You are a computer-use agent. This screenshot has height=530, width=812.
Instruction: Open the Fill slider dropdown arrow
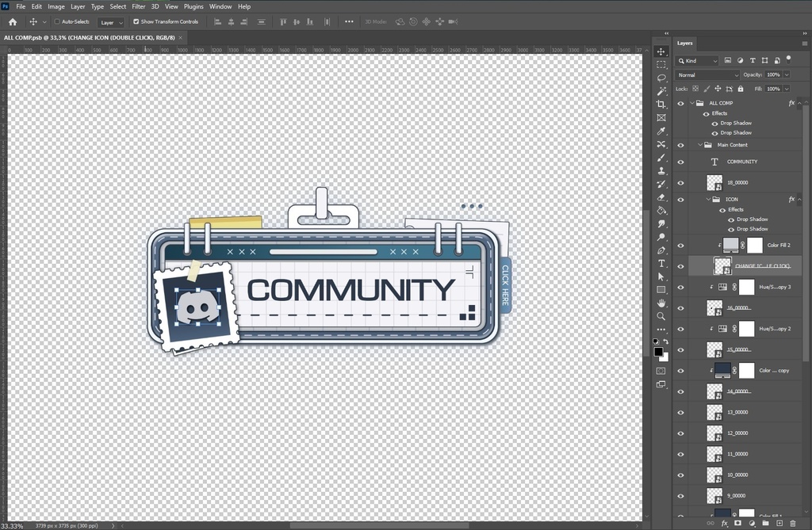point(787,89)
